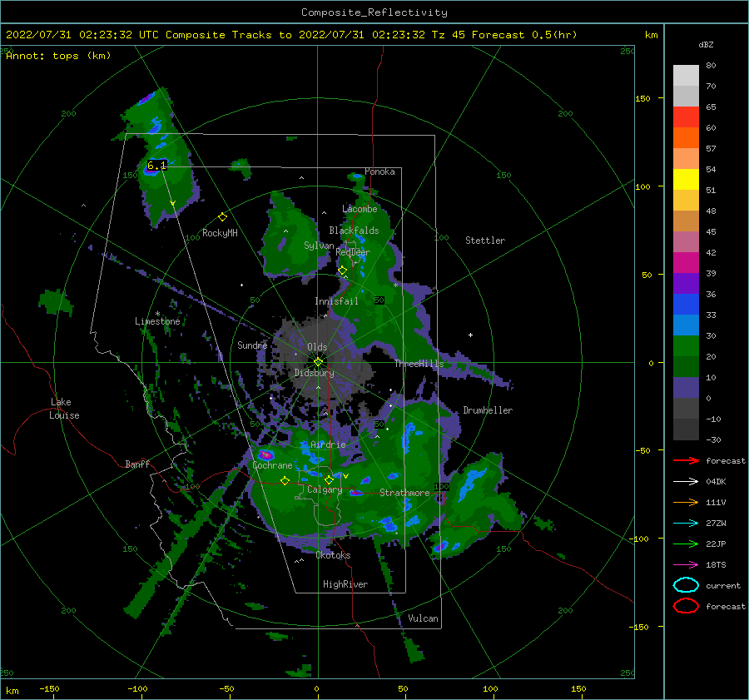Click the Airdrie label
Screen dimensions: 749x700
(328, 444)
